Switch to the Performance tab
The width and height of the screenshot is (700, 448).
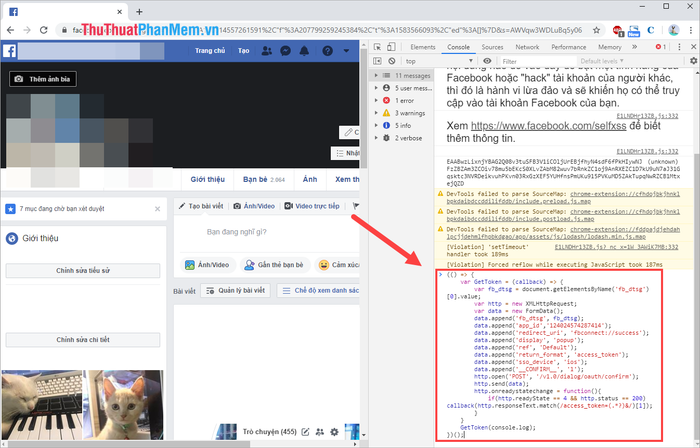point(568,47)
